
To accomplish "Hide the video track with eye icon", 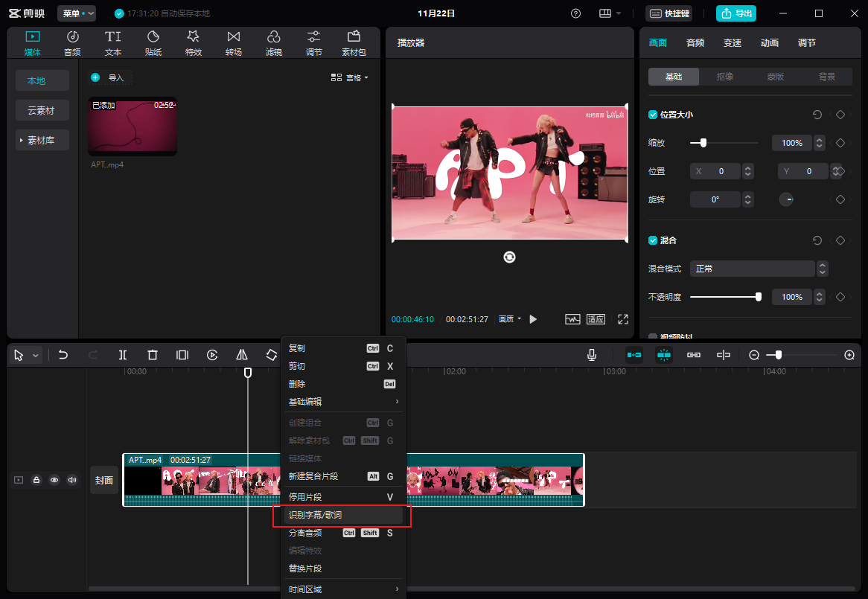I will [54, 480].
